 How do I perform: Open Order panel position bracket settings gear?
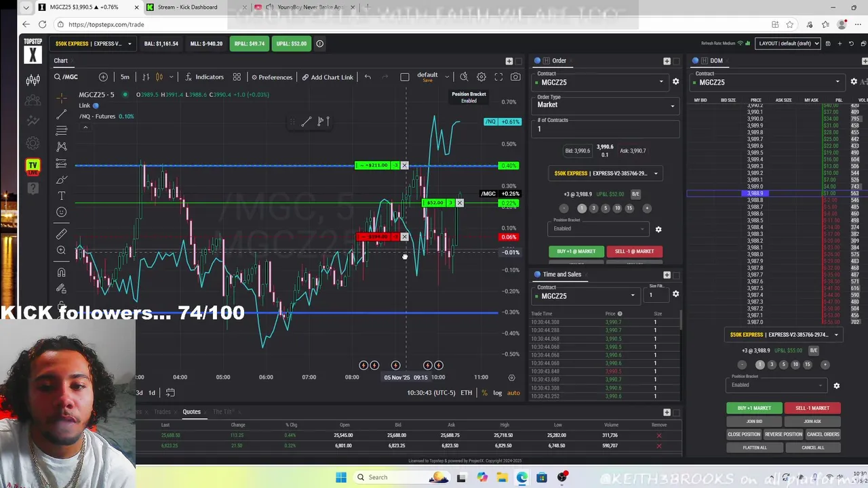click(658, 229)
